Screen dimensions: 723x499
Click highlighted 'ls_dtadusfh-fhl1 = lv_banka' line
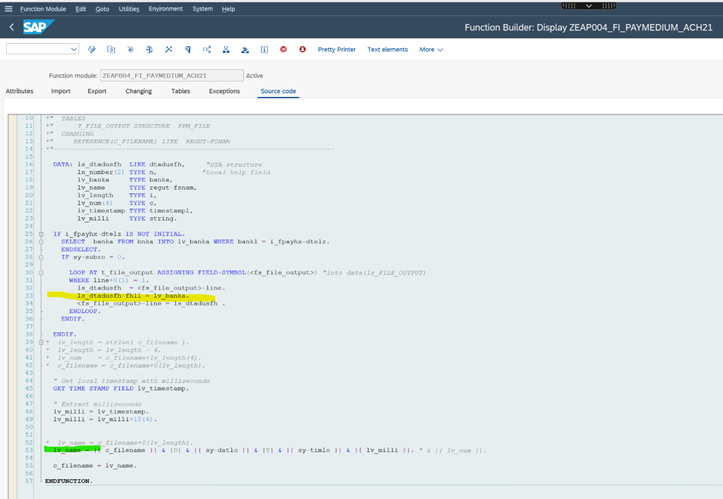point(133,296)
